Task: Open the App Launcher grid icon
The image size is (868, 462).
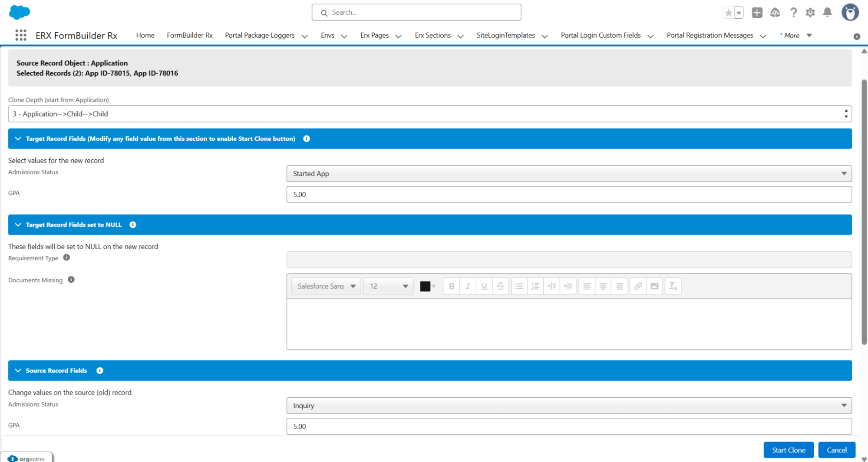Action: pos(20,35)
